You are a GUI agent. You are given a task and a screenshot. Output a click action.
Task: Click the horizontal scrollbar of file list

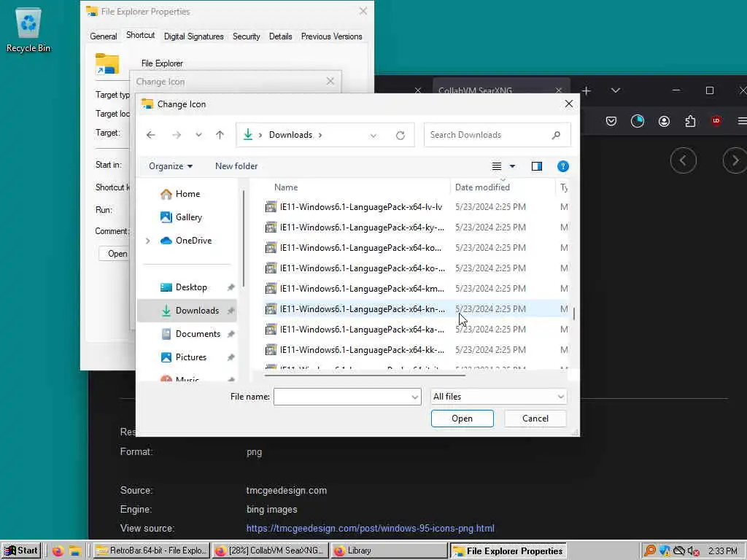coord(365,376)
